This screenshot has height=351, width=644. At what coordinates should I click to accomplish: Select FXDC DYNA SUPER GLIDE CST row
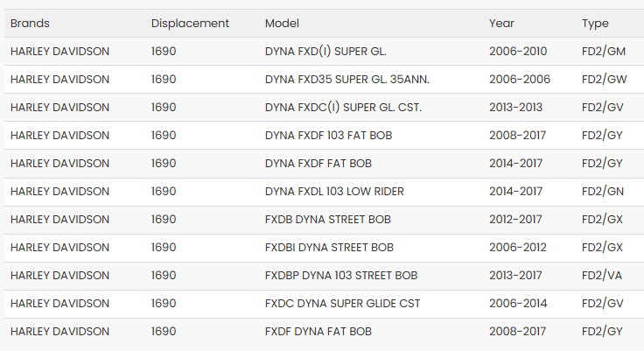tap(342, 304)
